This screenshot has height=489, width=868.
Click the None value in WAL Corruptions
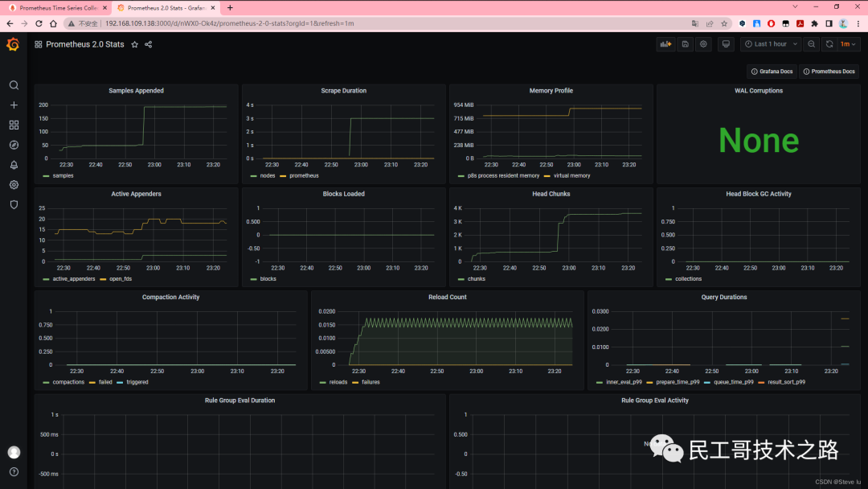[x=759, y=140]
